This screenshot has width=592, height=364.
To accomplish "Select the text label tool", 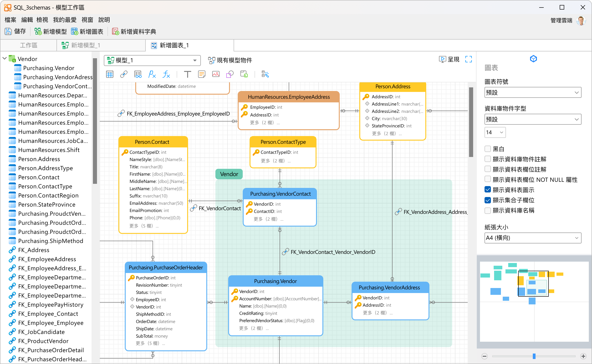I will pos(187,74).
